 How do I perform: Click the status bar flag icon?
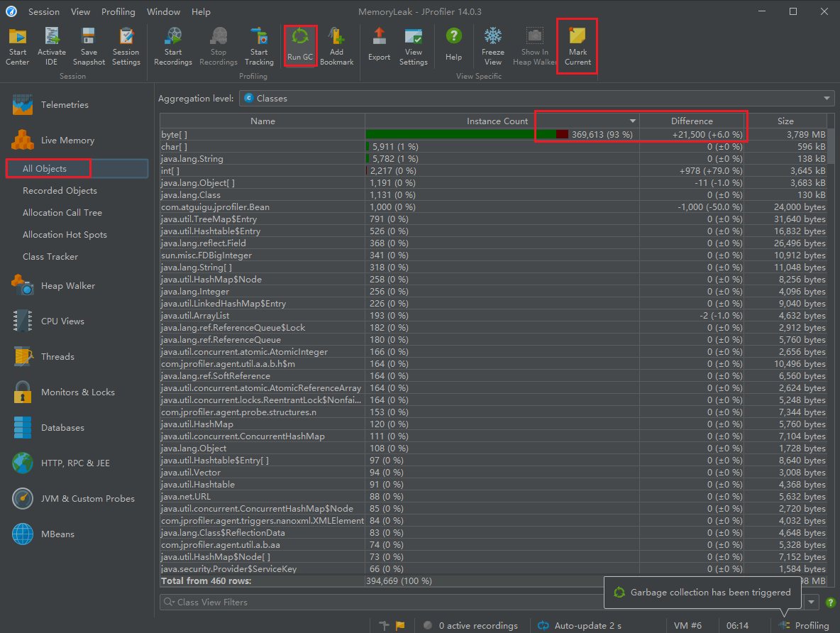[x=400, y=625]
